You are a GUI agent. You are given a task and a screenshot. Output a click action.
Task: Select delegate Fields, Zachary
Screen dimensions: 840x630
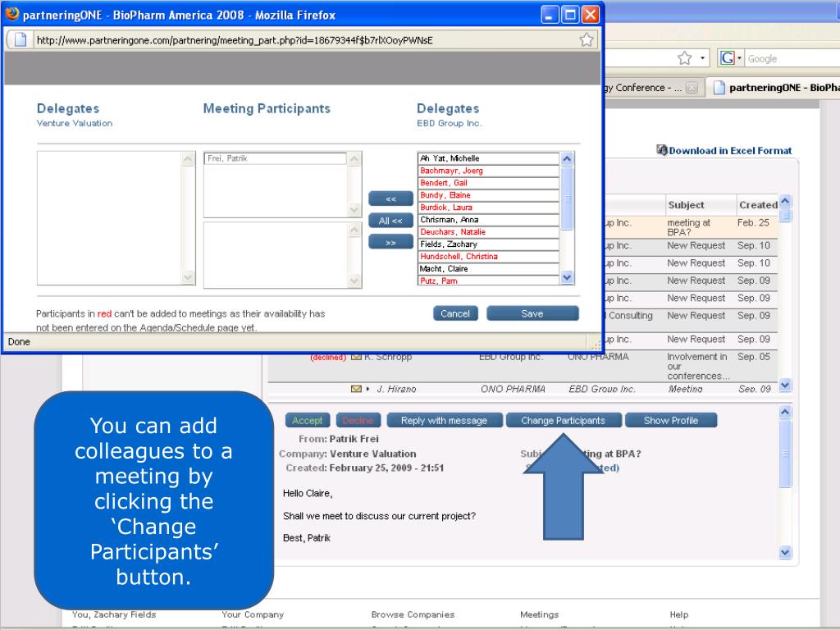(x=488, y=244)
